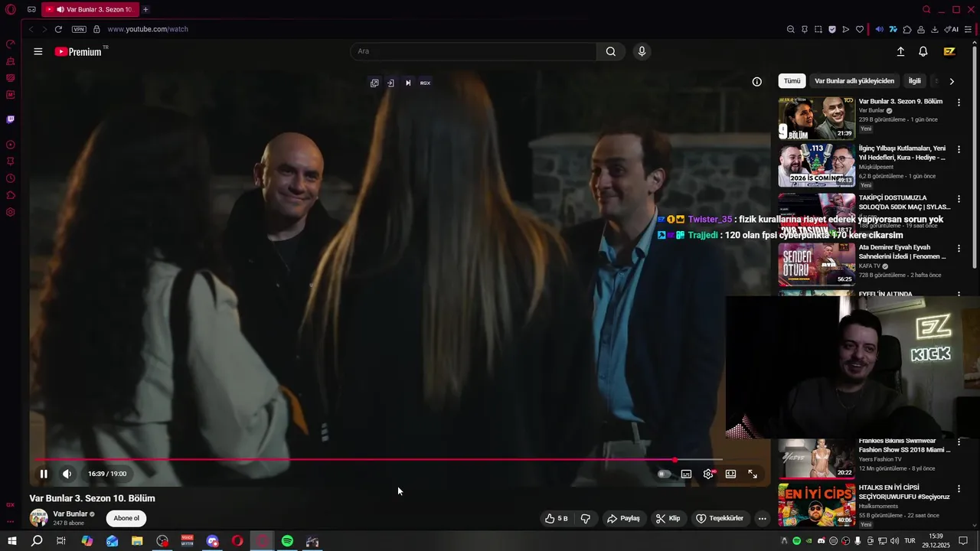
Task: Like the video with 5 B
Action: (556, 518)
